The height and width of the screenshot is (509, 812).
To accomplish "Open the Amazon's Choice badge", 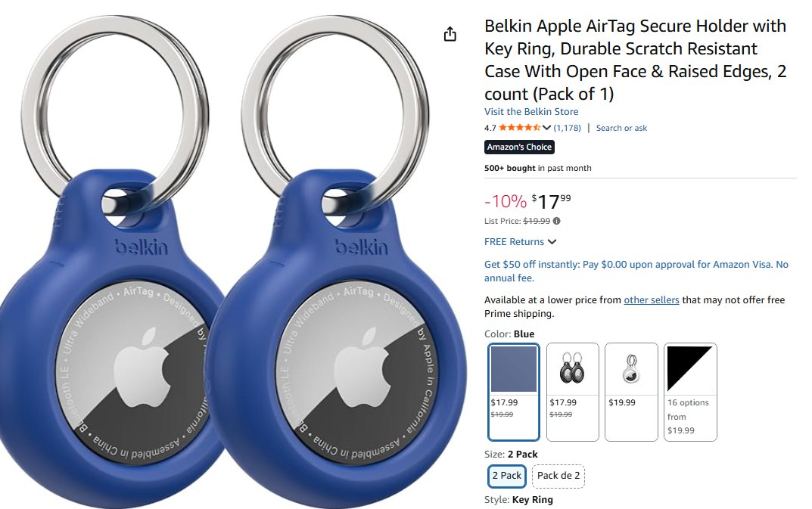I will click(x=519, y=147).
